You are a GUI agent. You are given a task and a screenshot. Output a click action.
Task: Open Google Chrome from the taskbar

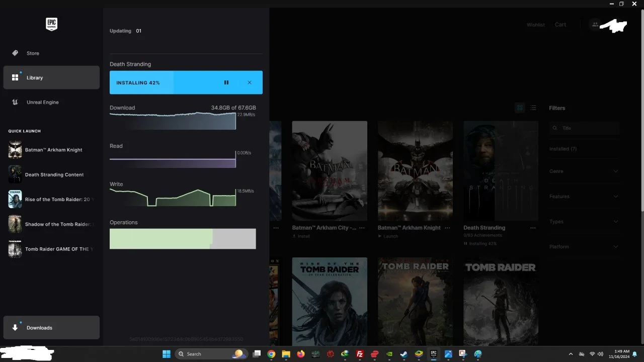click(271, 354)
